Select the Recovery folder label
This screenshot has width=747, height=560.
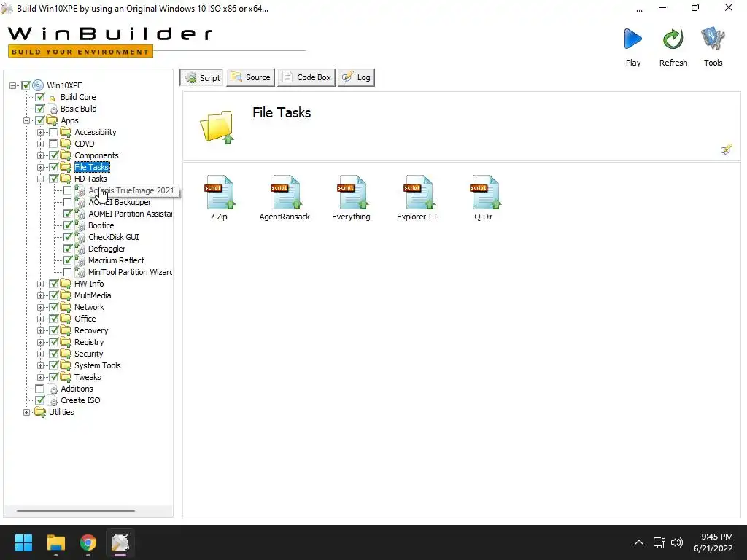(91, 330)
